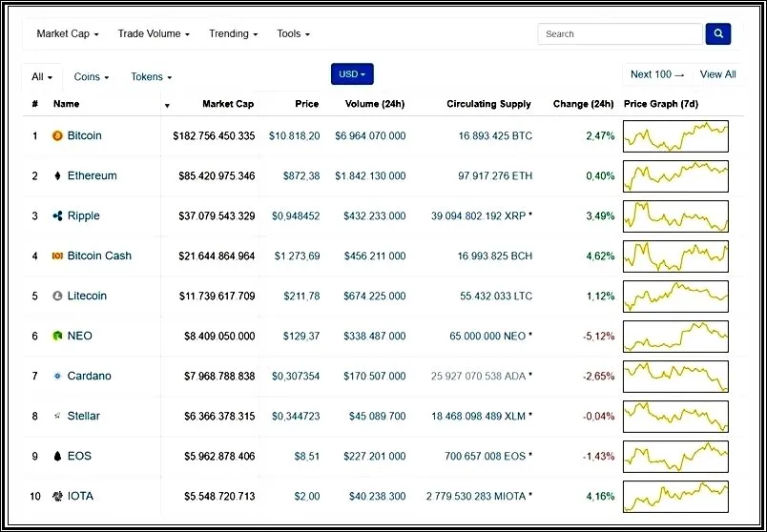Screen dimensions: 767x532
Task: Open Stellar 7d price graph
Action: point(675,417)
